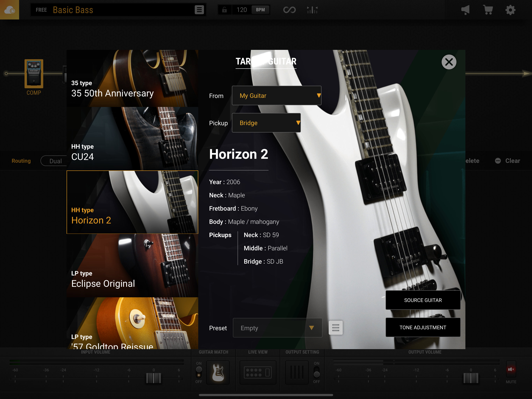The width and height of the screenshot is (532, 399).
Task: Click the Source Guitar button
Action: tap(423, 300)
